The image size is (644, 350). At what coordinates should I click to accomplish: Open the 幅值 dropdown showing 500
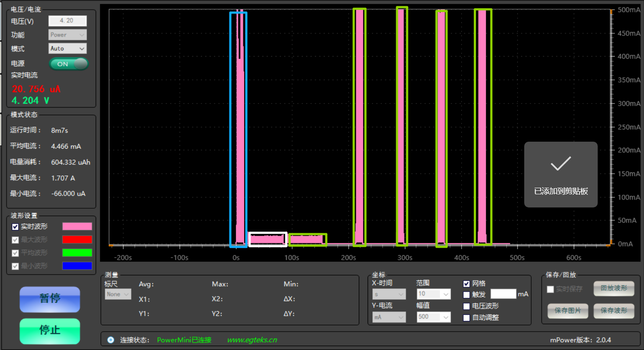(x=433, y=317)
